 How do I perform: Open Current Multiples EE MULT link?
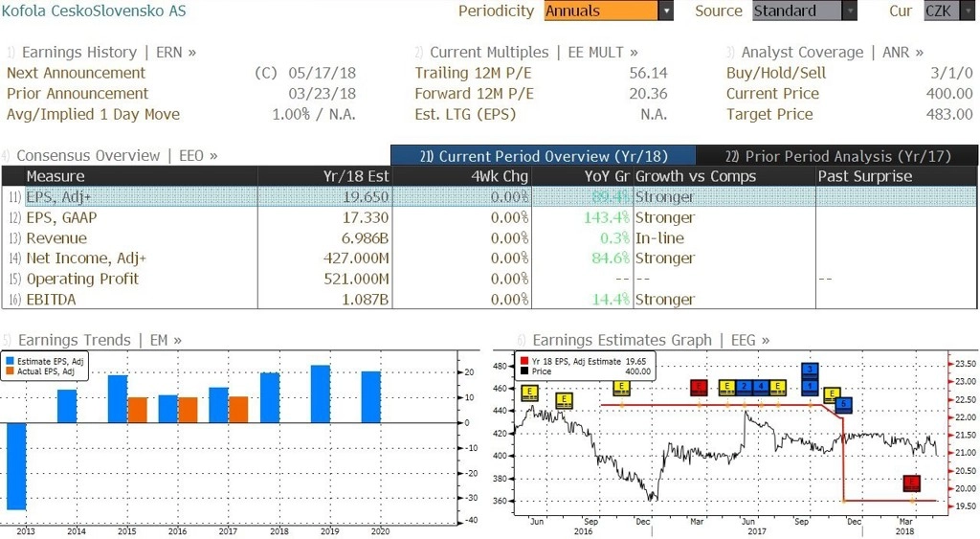[534, 53]
